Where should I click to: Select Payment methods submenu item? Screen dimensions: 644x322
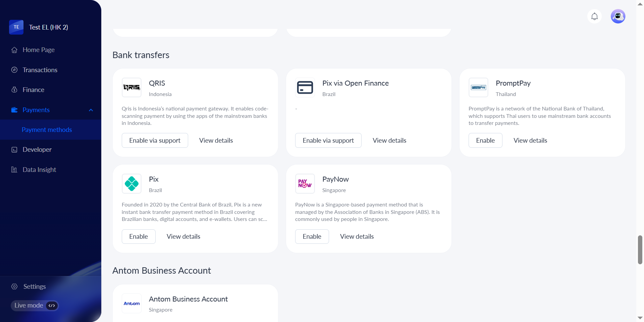pos(47,130)
